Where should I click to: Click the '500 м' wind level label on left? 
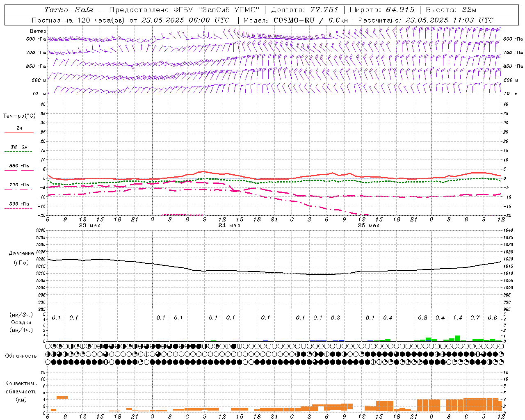coord(39,80)
